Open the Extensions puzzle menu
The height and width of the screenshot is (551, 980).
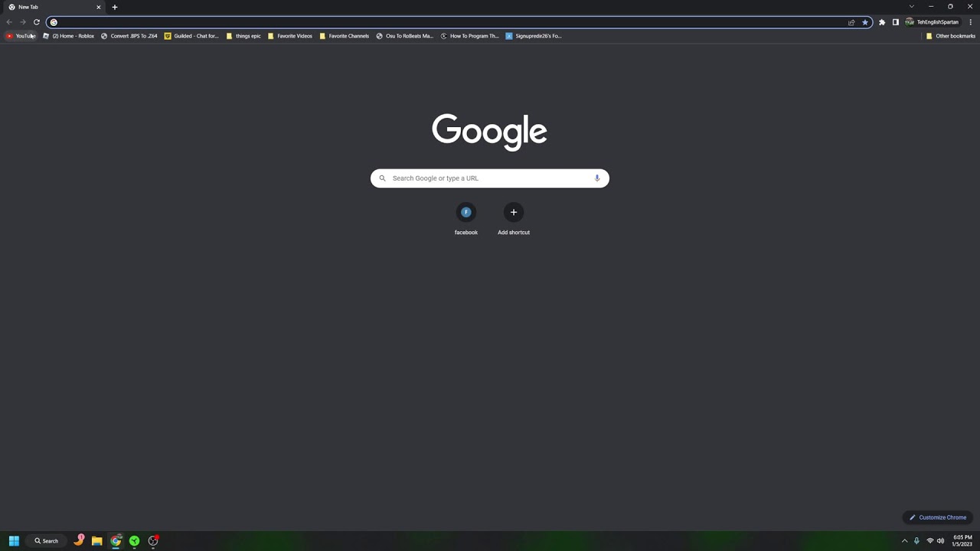tap(882, 22)
